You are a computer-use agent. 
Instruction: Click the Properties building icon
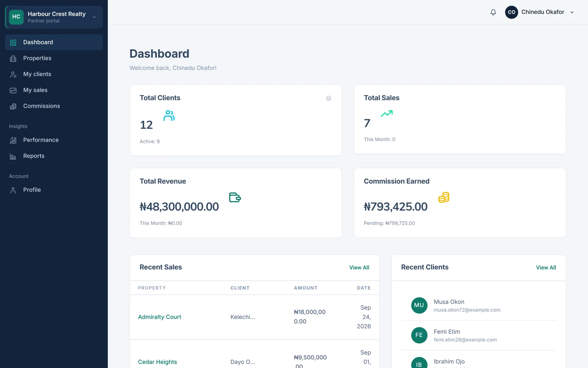(13, 59)
